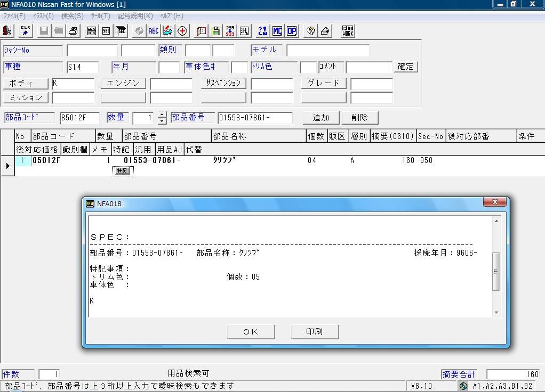This screenshot has width=545, height=392.
Task: Click the exit door icon in toolbar
Action: click(x=7, y=31)
